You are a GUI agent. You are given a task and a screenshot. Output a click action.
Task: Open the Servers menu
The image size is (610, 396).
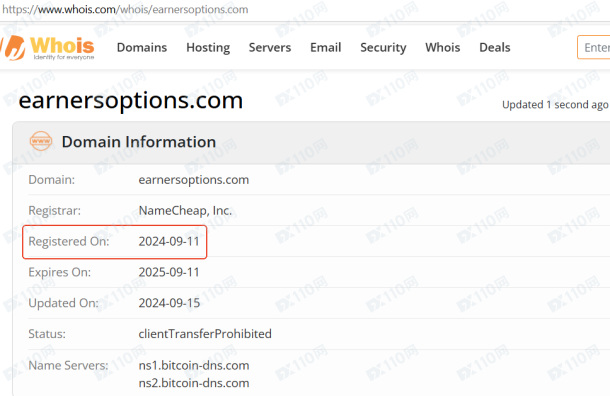[x=270, y=47]
